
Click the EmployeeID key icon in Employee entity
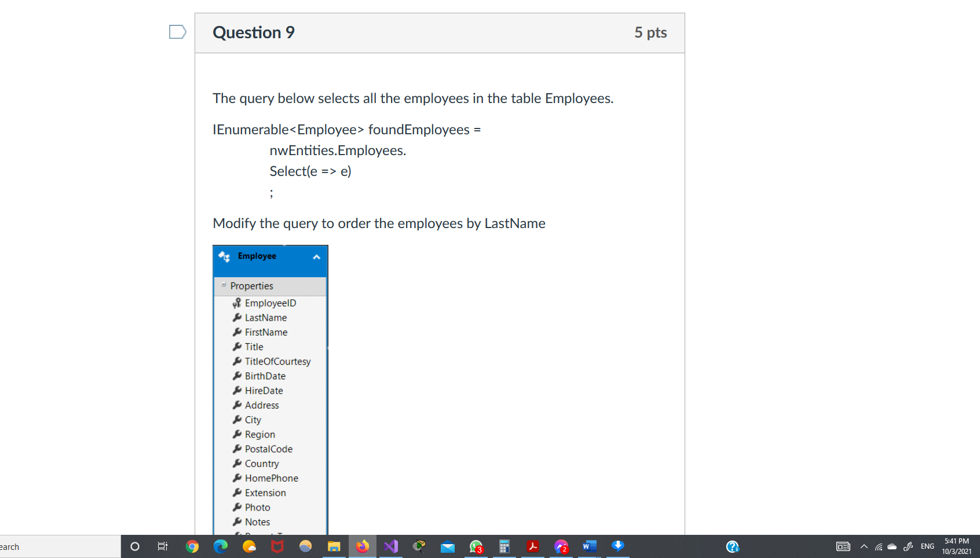[x=236, y=303]
